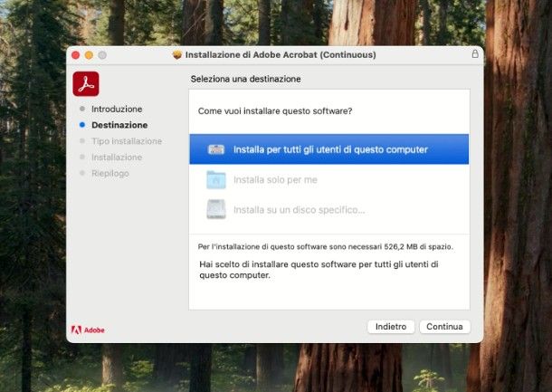552x392 pixels.
Task: Click the all-users computer icon
Action: 216,149
